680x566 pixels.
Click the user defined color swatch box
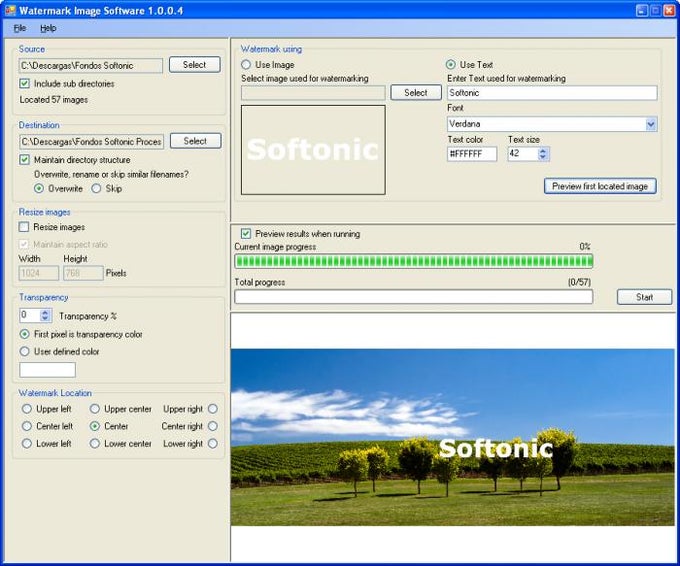[x=47, y=370]
